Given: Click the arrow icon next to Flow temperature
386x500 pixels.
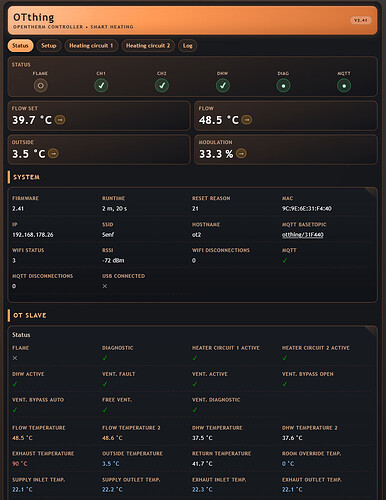Looking at the screenshot, I should [247, 120].
